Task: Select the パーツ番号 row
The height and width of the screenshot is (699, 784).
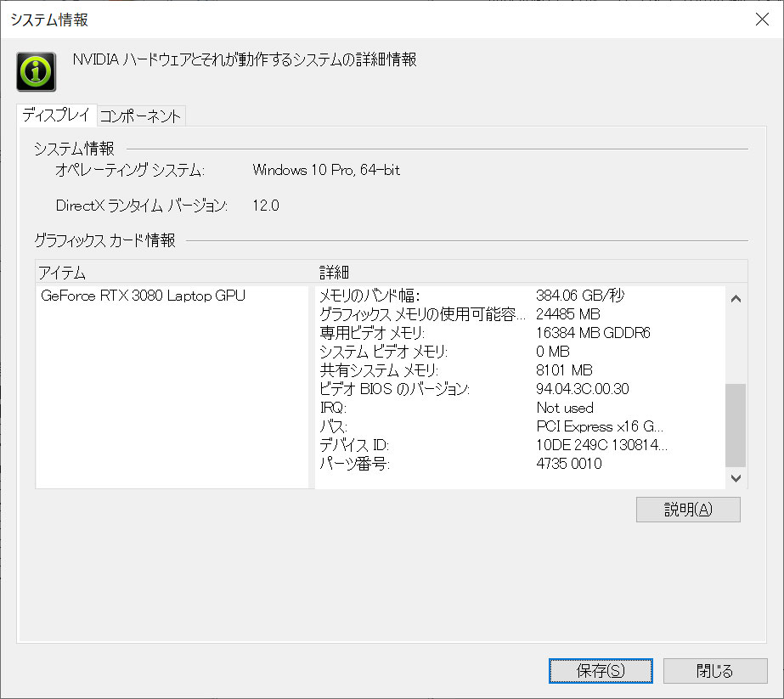Action: tap(354, 464)
